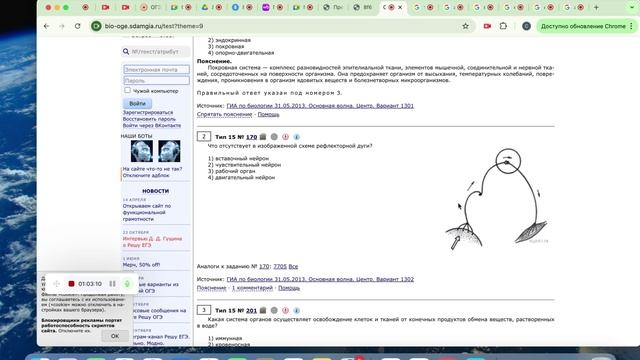Viewport: 640px width, 360px height.
Task: Open the Chrome profile avatar
Action: [526, 26]
